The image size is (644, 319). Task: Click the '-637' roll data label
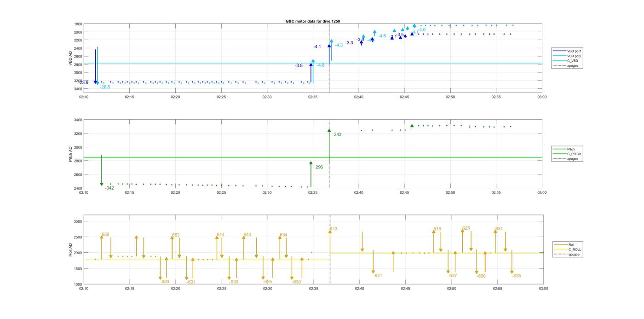(x=453, y=276)
